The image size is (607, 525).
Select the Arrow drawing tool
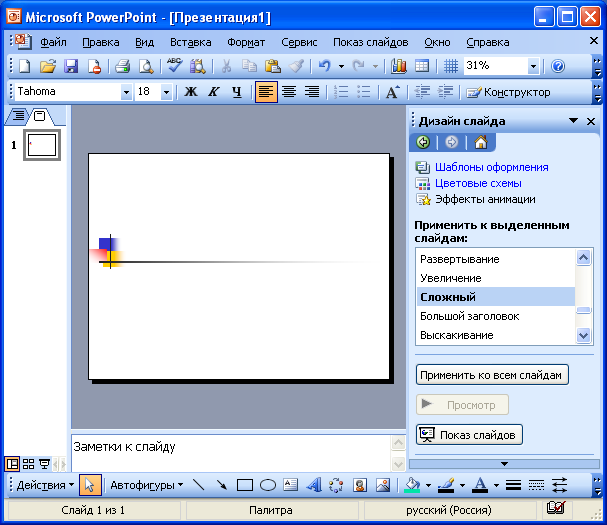[221, 485]
